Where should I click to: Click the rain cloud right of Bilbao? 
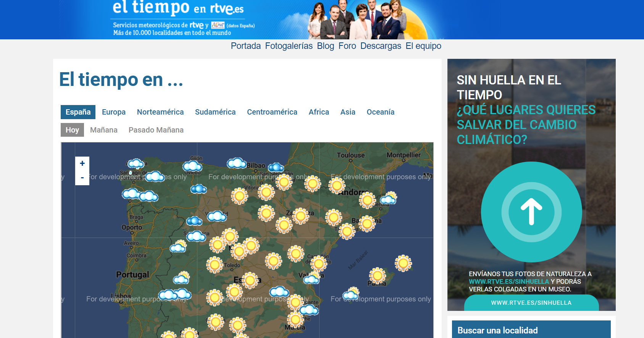(276, 167)
